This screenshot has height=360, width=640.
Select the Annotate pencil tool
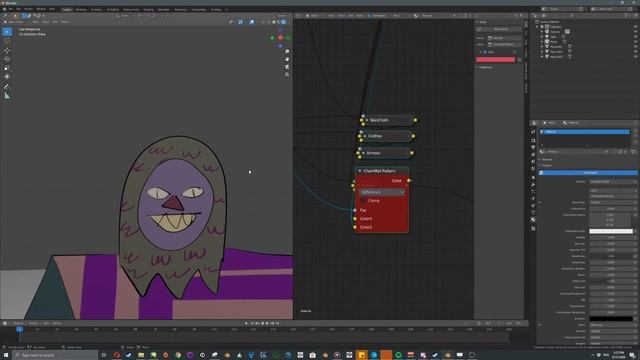click(x=7, y=87)
